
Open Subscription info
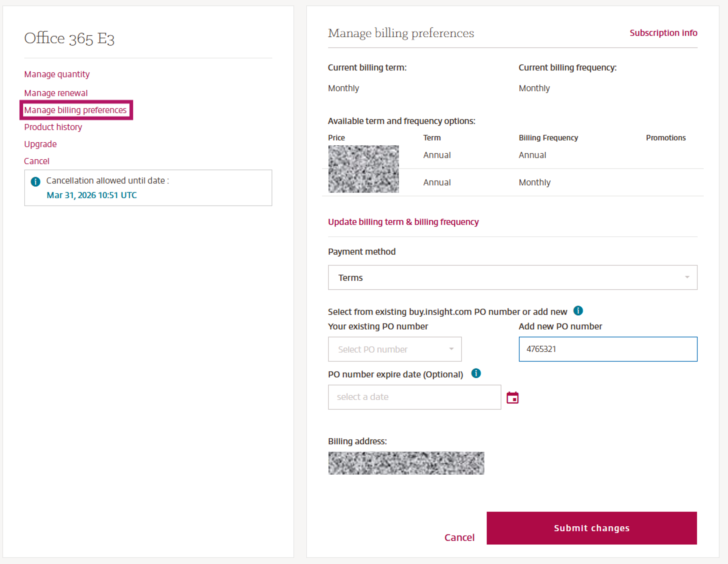click(663, 33)
